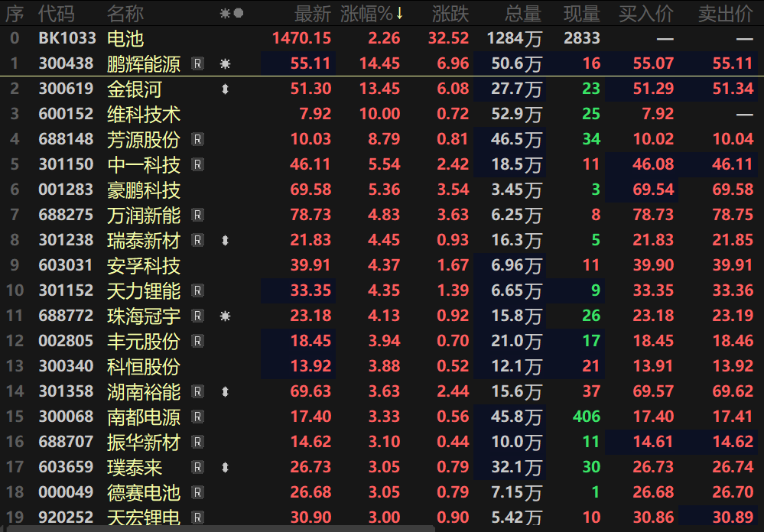
Task: Click the R badge beside 丰元股份
Action: (x=197, y=341)
